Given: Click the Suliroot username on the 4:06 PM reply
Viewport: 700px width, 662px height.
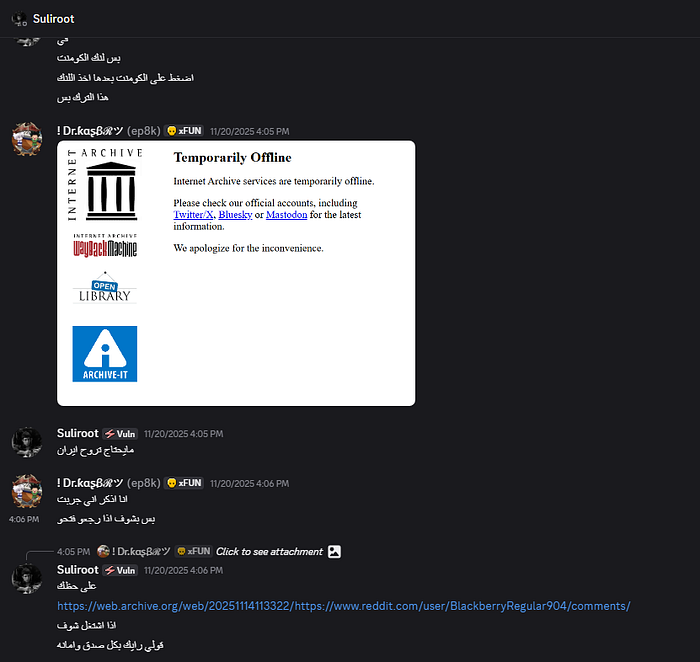Looking at the screenshot, I should coord(78,570).
